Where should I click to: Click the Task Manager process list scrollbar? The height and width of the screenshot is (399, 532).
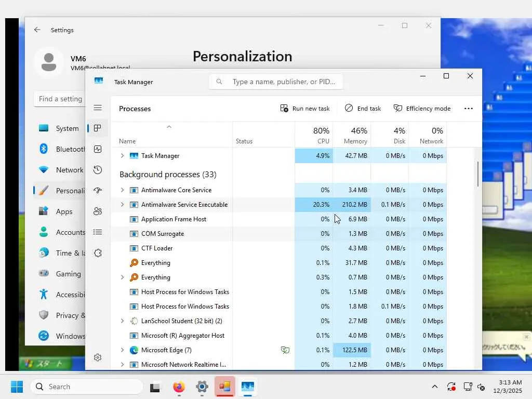point(478,174)
